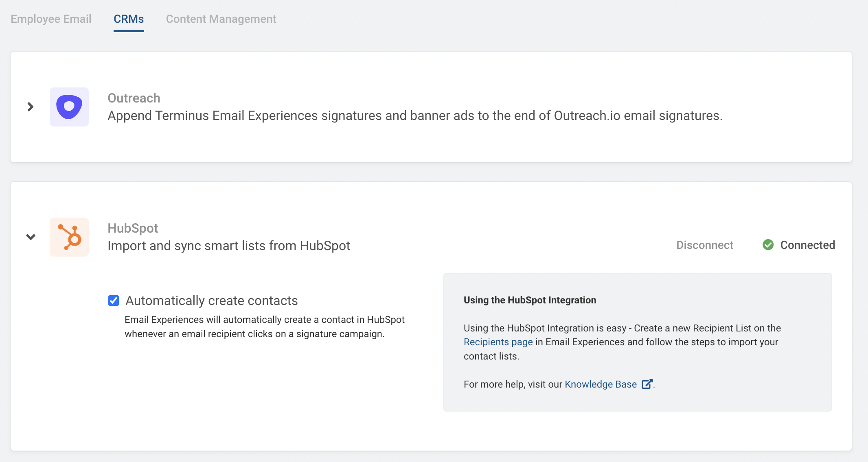
Task: Collapse the HubSpot integration section
Action: (x=31, y=237)
